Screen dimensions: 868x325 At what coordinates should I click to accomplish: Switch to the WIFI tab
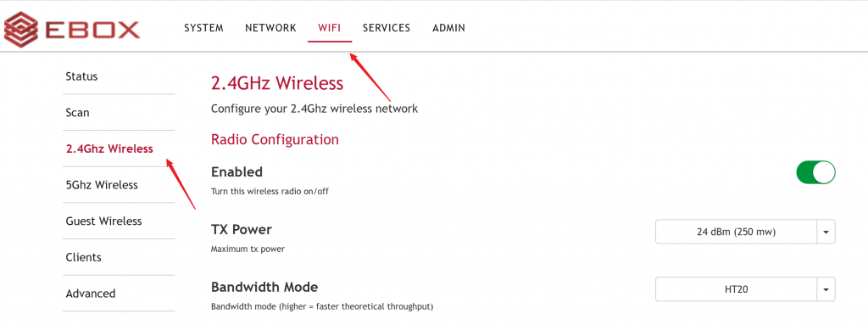pos(330,28)
